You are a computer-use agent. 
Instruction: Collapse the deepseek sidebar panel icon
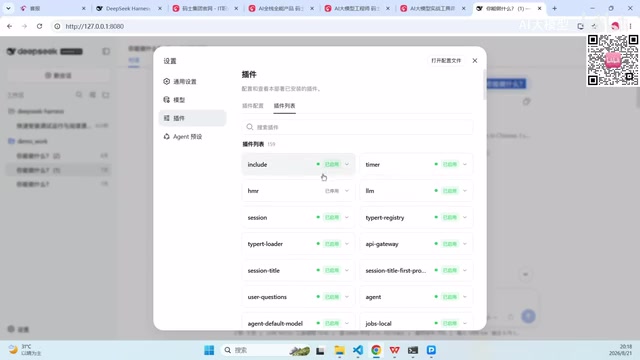[x=106, y=51]
